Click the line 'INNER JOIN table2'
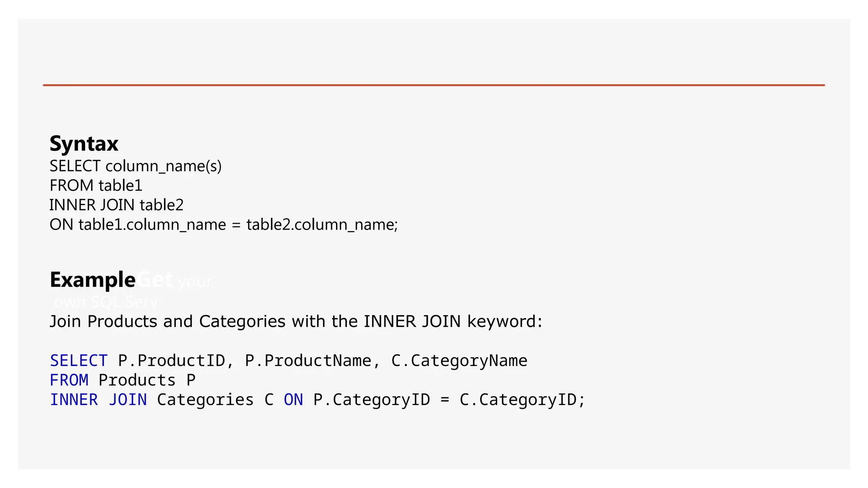The image size is (868, 488). coord(117,205)
